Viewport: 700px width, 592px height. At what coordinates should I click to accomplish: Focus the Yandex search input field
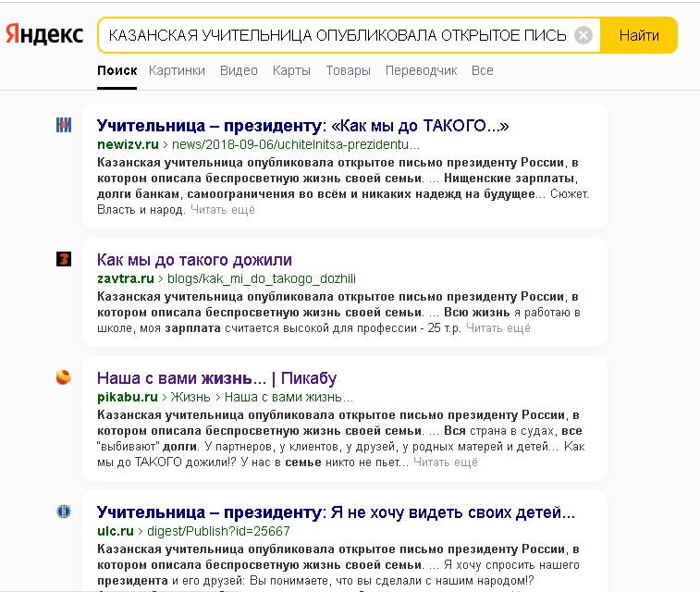(x=338, y=35)
